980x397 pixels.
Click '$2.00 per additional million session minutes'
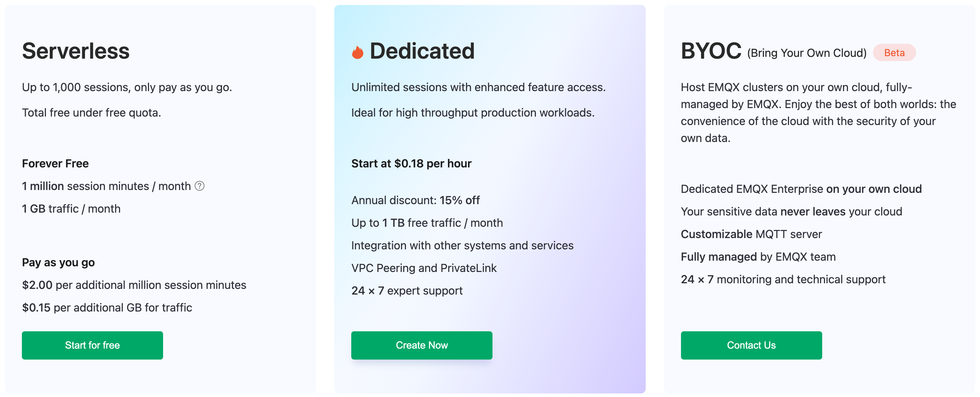click(134, 285)
